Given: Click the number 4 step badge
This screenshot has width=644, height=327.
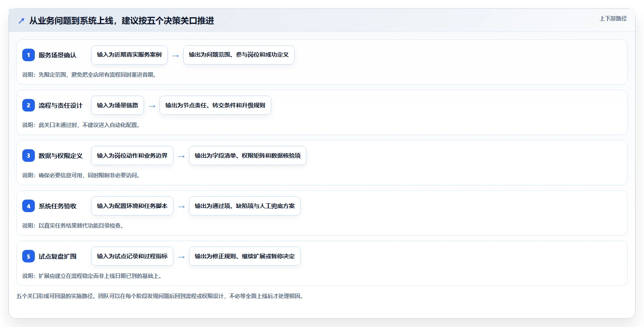Looking at the screenshot, I should pyautogui.click(x=29, y=206).
